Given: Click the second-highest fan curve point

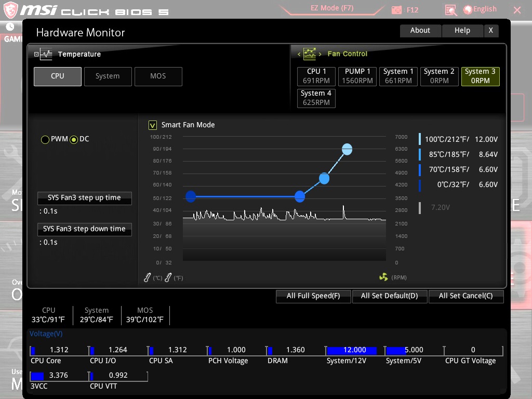Looking at the screenshot, I should tap(324, 179).
